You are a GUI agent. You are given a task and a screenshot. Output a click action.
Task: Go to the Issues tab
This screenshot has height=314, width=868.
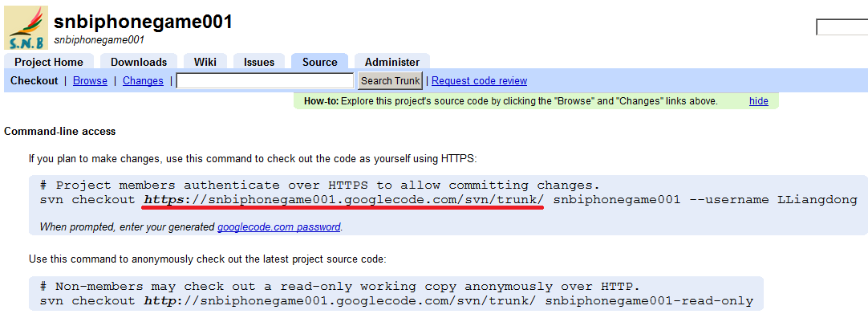click(259, 62)
